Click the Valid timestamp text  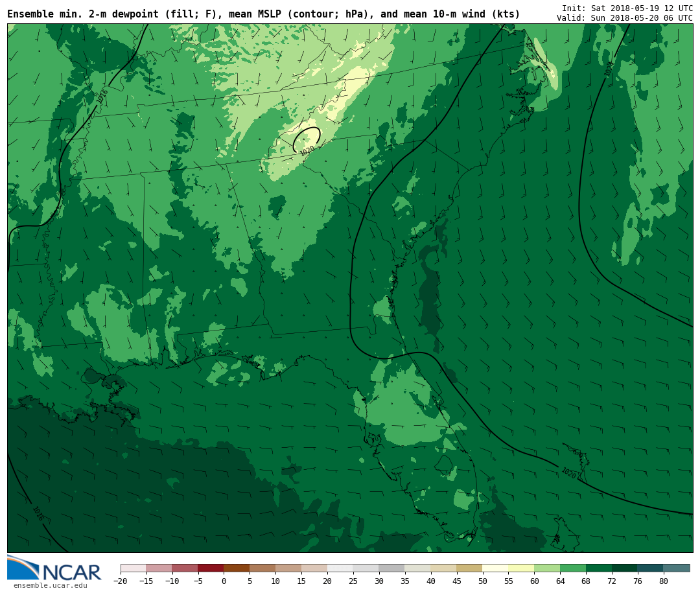624,18
